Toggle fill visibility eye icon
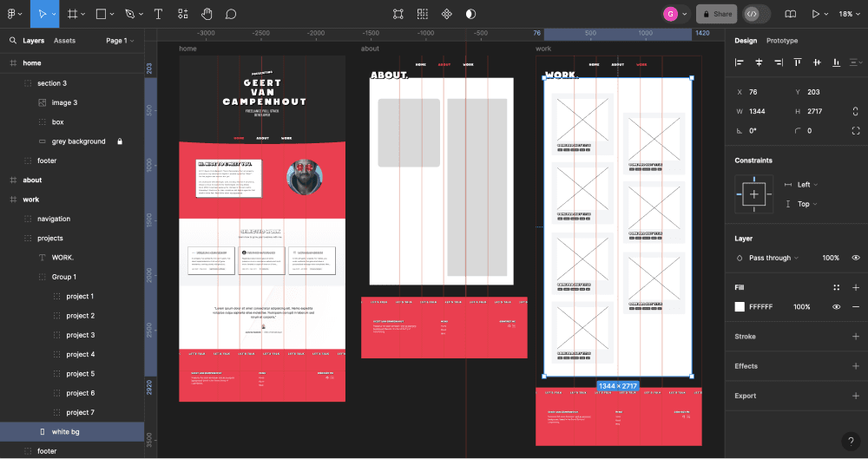The height and width of the screenshot is (459, 868). pyautogui.click(x=837, y=307)
